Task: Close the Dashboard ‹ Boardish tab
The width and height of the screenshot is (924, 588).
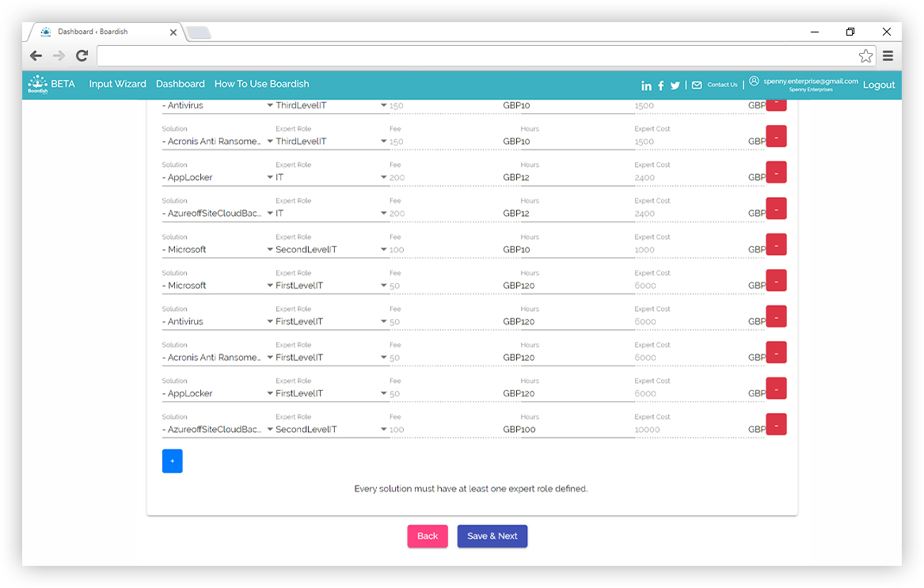Action: pos(173,32)
